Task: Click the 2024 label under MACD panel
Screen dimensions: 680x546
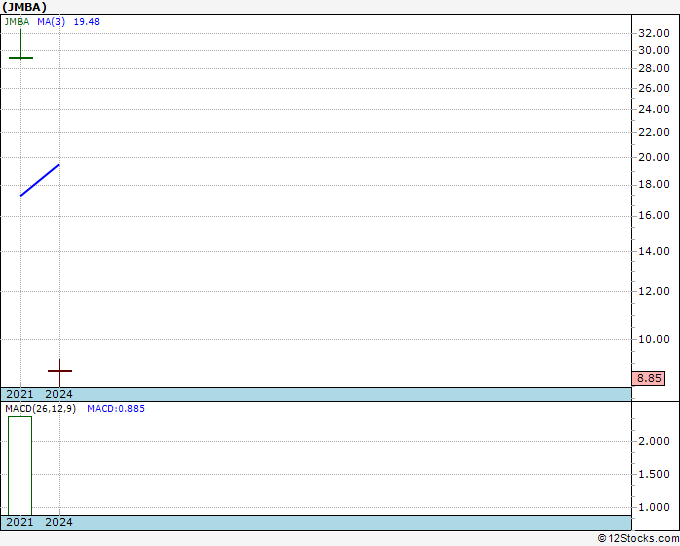Action: (59, 522)
